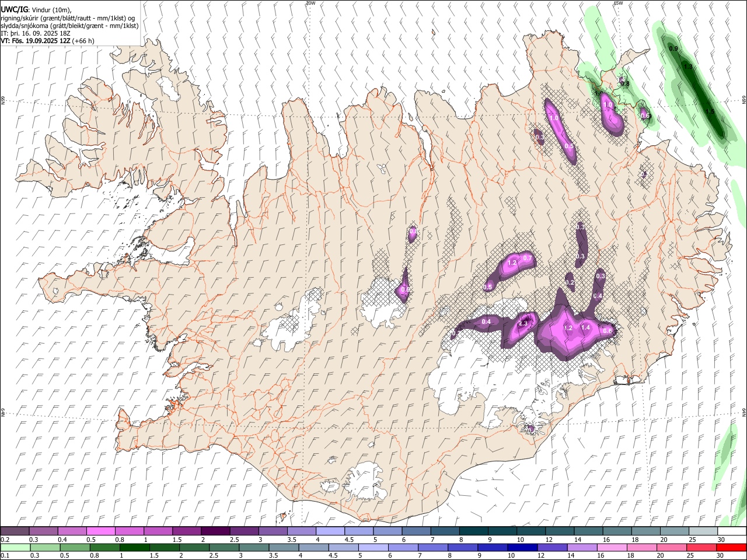
Task: Select the 2–2.5 darkest purple swatch in snow legend
Action: click(215, 531)
